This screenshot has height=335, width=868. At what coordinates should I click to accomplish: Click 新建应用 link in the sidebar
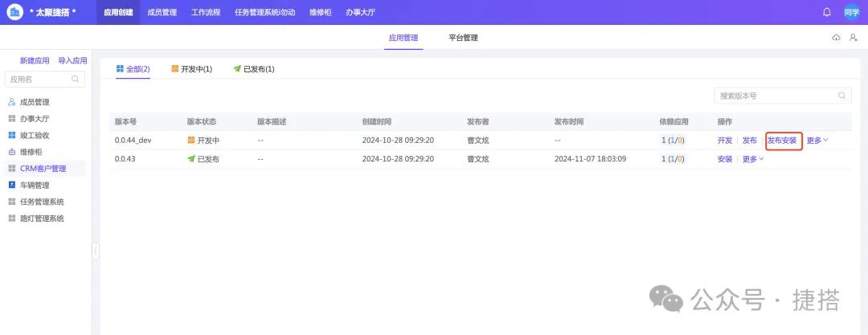(35, 60)
